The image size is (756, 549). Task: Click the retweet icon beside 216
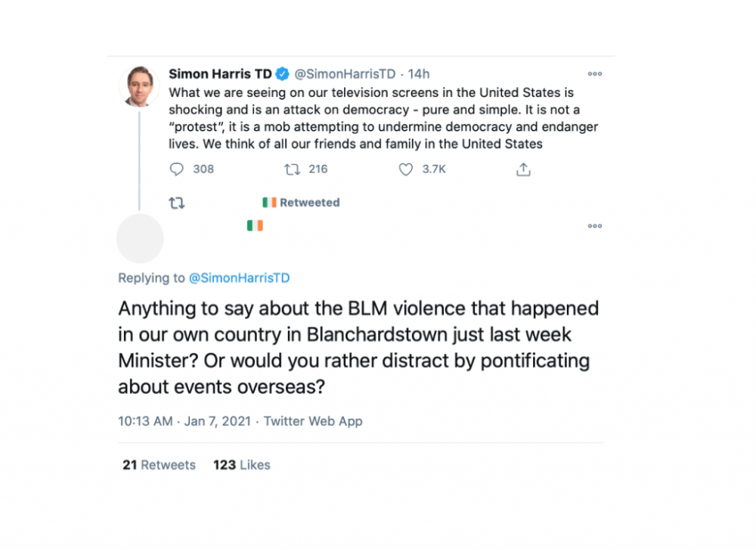[x=292, y=169]
